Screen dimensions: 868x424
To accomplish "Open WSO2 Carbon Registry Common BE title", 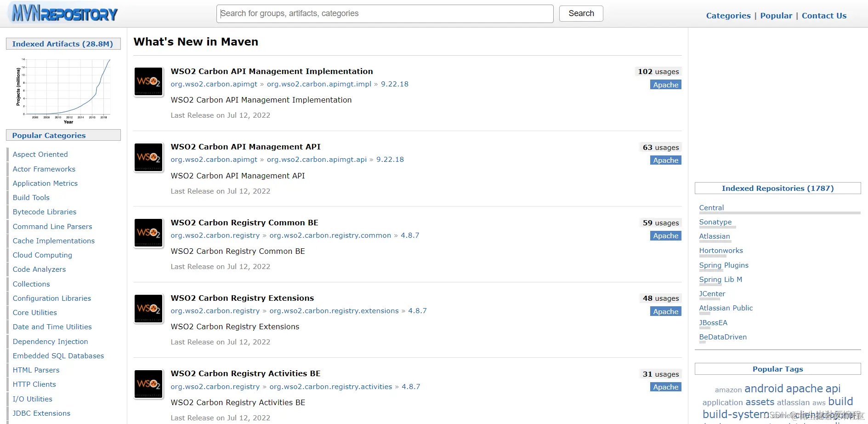I will point(244,223).
